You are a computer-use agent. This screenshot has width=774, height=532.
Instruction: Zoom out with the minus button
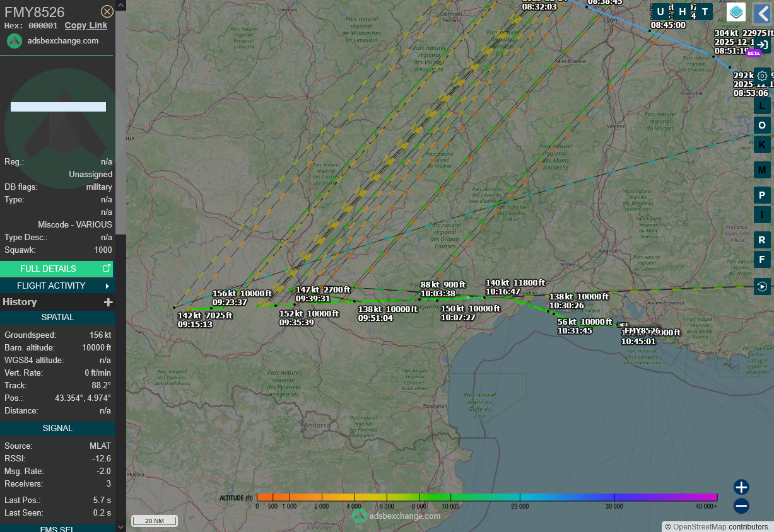[x=741, y=506]
